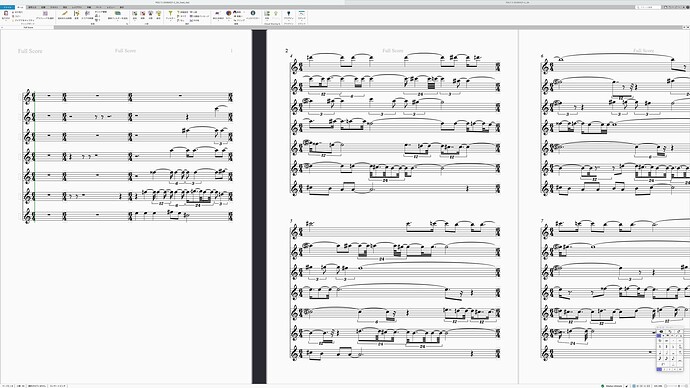Click the note icon in status bar

[627, 386]
